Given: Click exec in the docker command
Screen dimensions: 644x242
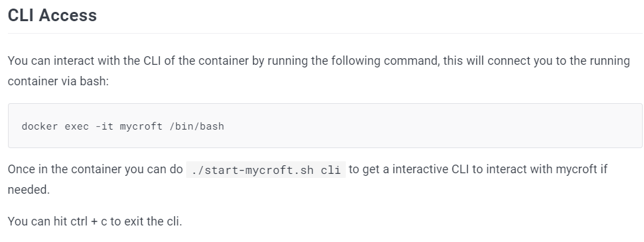Looking at the screenshot, I should (x=77, y=126).
